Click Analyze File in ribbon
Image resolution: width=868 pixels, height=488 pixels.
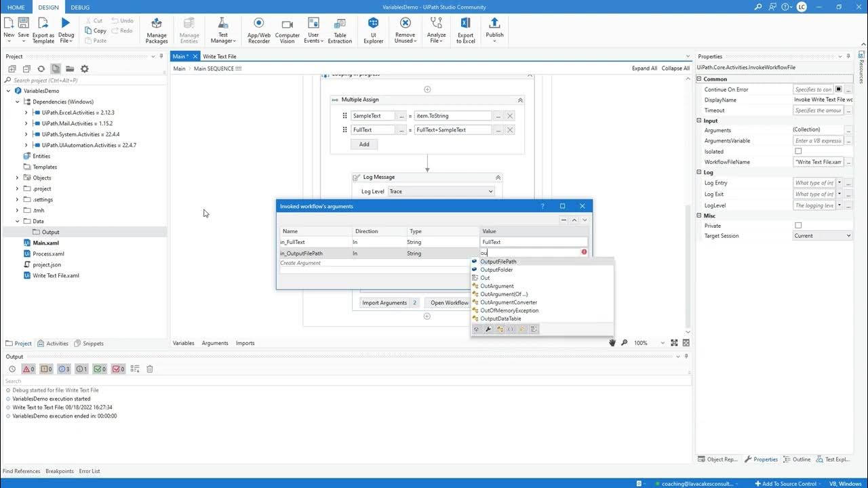coord(437,30)
